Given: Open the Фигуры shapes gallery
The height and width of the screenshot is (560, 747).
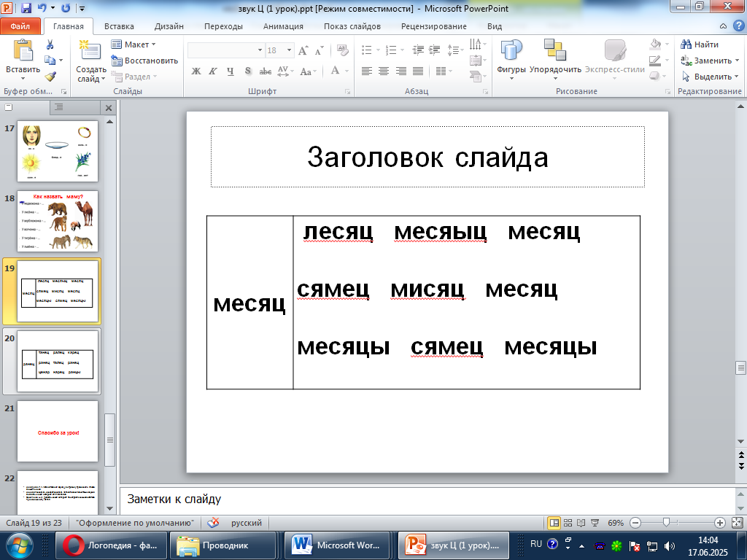Looking at the screenshot, I should [511, 59].
